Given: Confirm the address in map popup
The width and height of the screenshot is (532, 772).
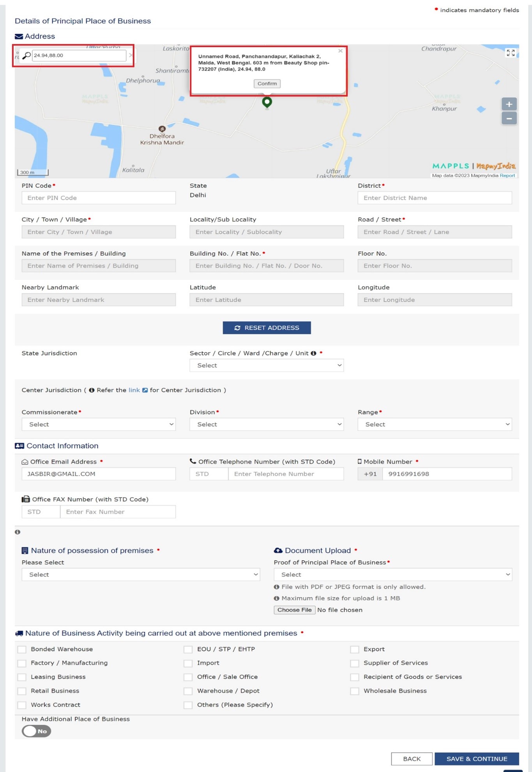Looking at the screenshot, I should [267, 83].
